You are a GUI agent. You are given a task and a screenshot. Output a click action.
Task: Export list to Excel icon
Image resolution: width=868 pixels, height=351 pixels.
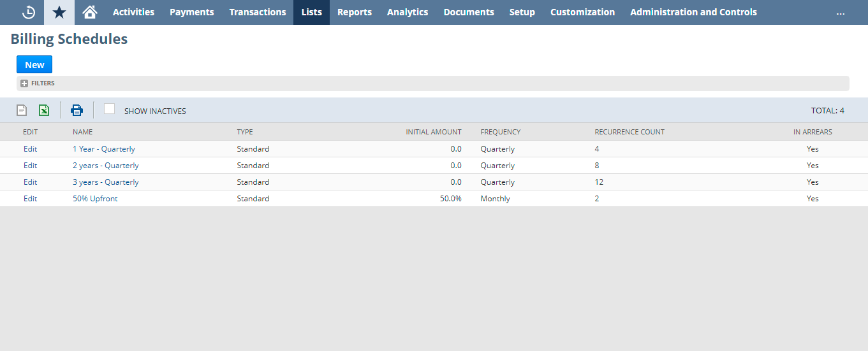44,110
